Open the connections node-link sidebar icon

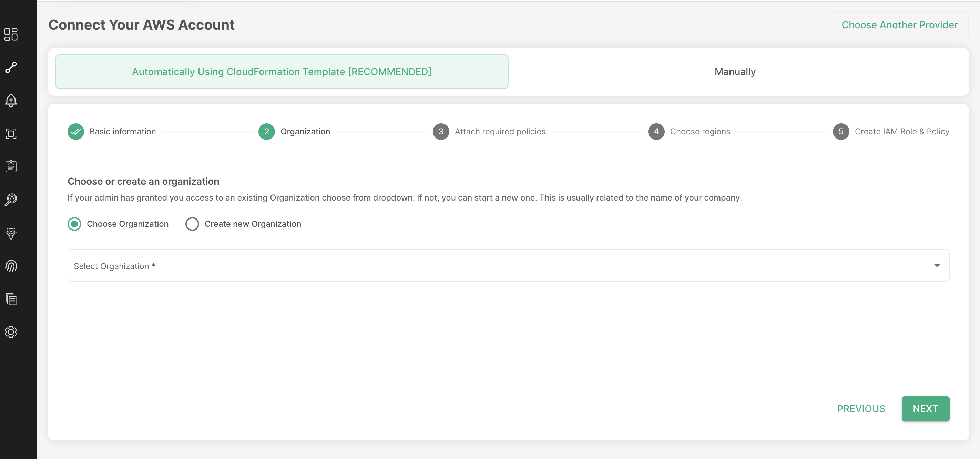coord(11,67)
